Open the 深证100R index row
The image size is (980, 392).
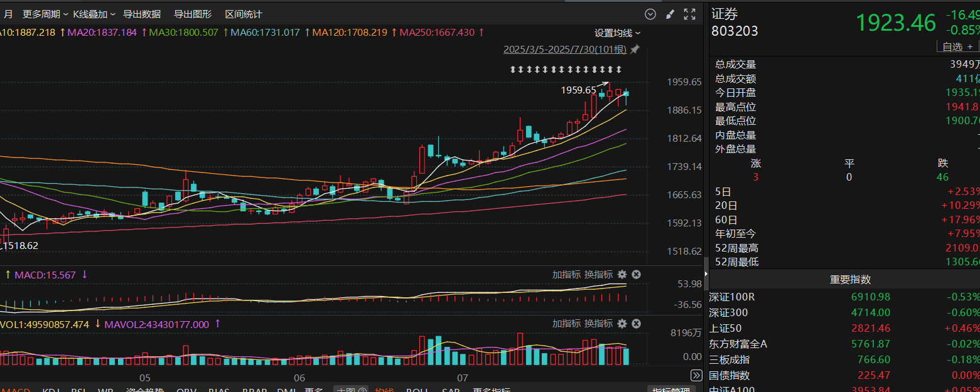pyautogui.click(x=844, y=297)
